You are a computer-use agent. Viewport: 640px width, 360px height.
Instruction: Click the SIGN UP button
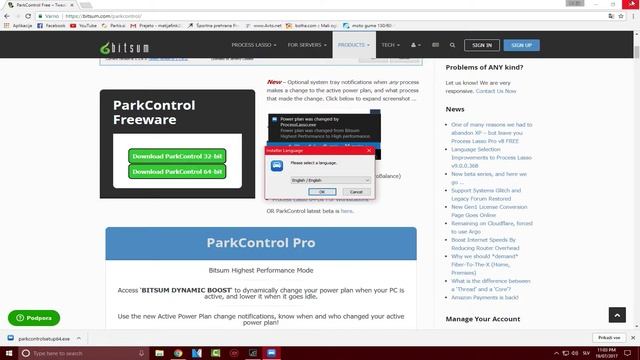click(521, 45)
